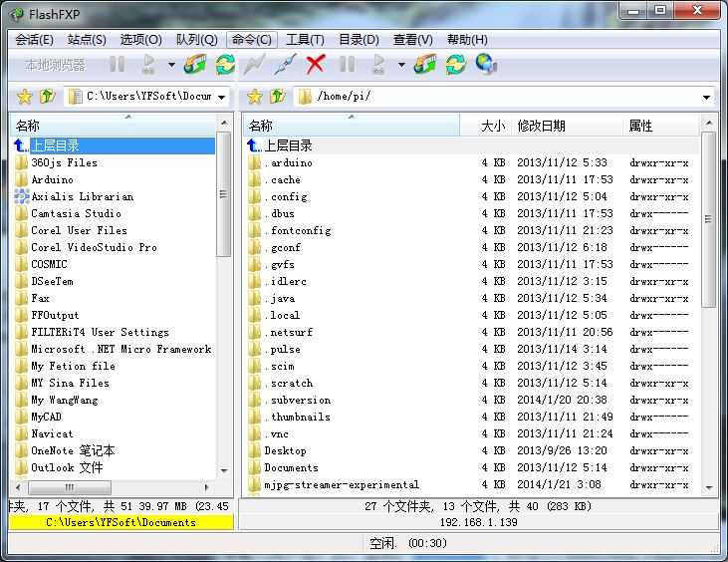Open dropdown arrow beside remote play icon

pyautogui.click(x=401, y=65)
